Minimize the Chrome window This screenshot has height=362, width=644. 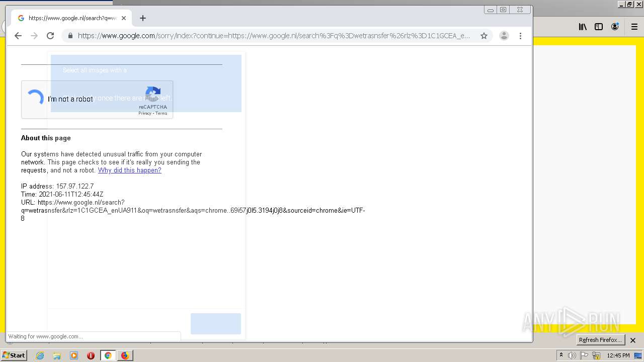tap(491, 10)
